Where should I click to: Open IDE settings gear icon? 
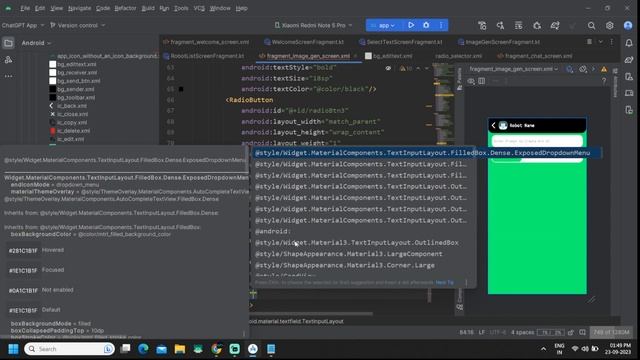point(609,26)
